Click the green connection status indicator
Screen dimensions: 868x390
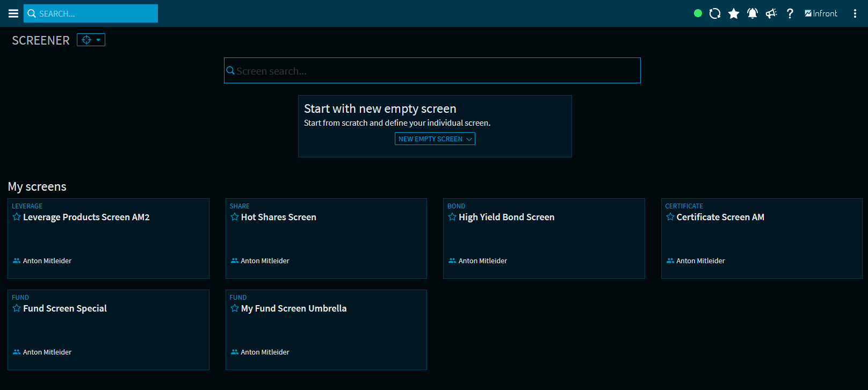(x=698, y=13)
